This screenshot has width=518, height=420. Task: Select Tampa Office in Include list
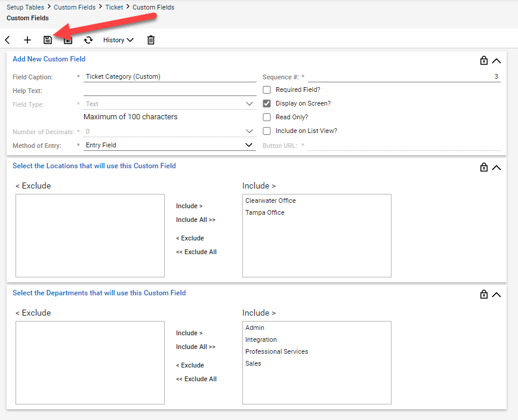[x=264, y=212]
